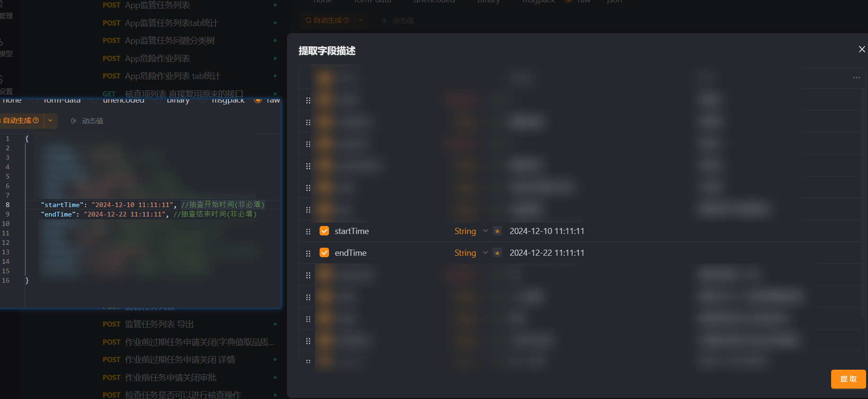Open POST 作业前过期任务申请关闭(字典值取品质 endpoint
This screenshot has height=399, width=868.
coord(189,342)
